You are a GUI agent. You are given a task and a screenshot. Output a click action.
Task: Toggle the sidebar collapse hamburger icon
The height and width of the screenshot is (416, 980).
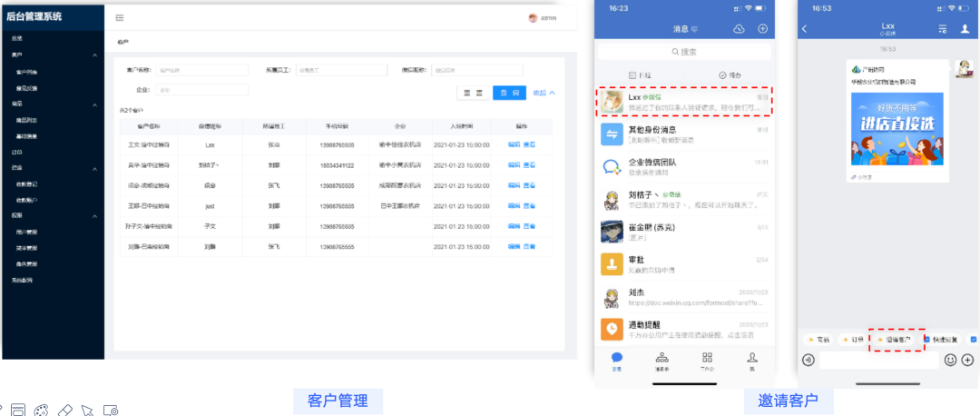click(x=120, y=17)
